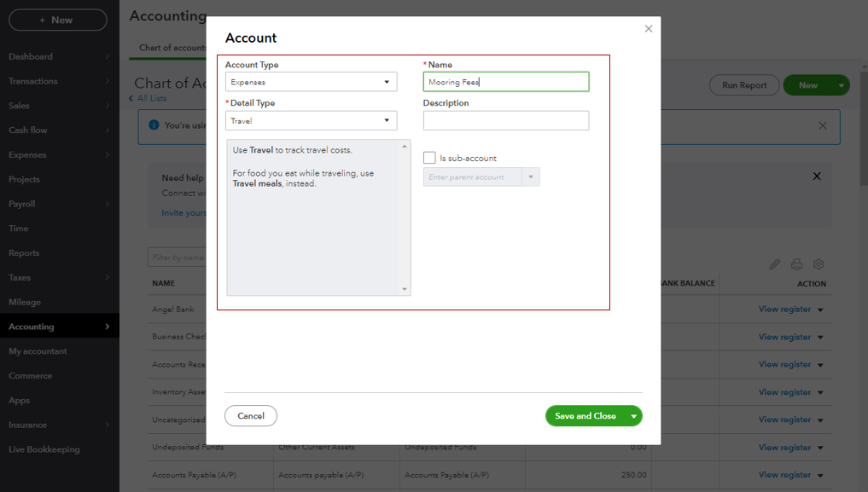The image size is (868, 492).
Task: Click the info icon in the blue banner
Action: [154, 124]
